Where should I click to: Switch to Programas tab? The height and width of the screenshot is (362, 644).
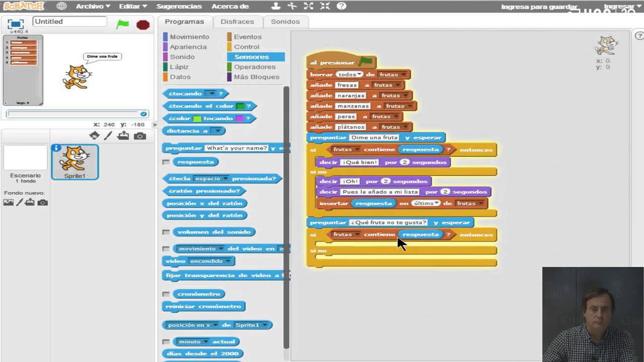click(184, 22)
